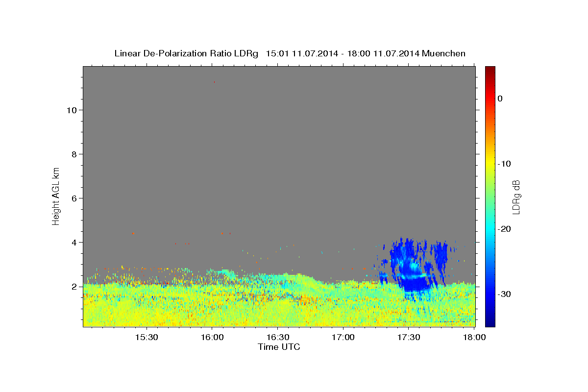This screenshot has height=392, width=588.
Task: Click the height tick label 10
Action: (x=72, y=110)
